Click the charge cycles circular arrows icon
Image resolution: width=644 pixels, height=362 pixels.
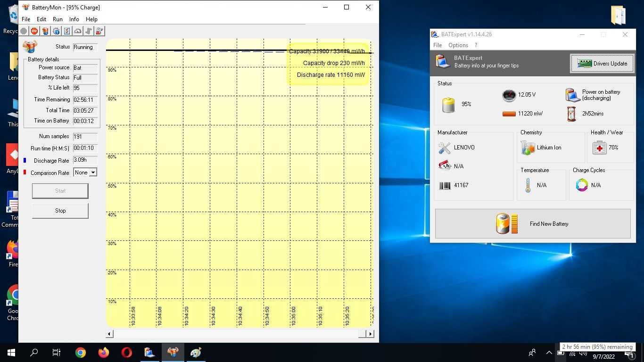coord(582,185)
